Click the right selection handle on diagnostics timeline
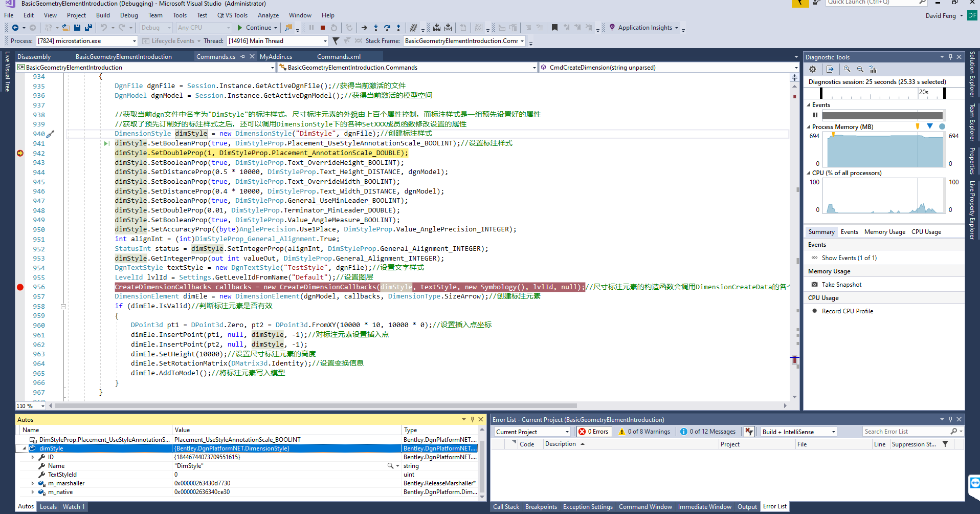 (x=944, y=93)
